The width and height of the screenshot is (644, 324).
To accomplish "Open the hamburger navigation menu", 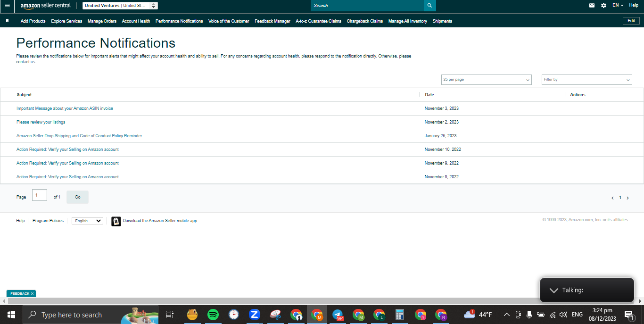I will pyautogui.click(x=7, y=6).
